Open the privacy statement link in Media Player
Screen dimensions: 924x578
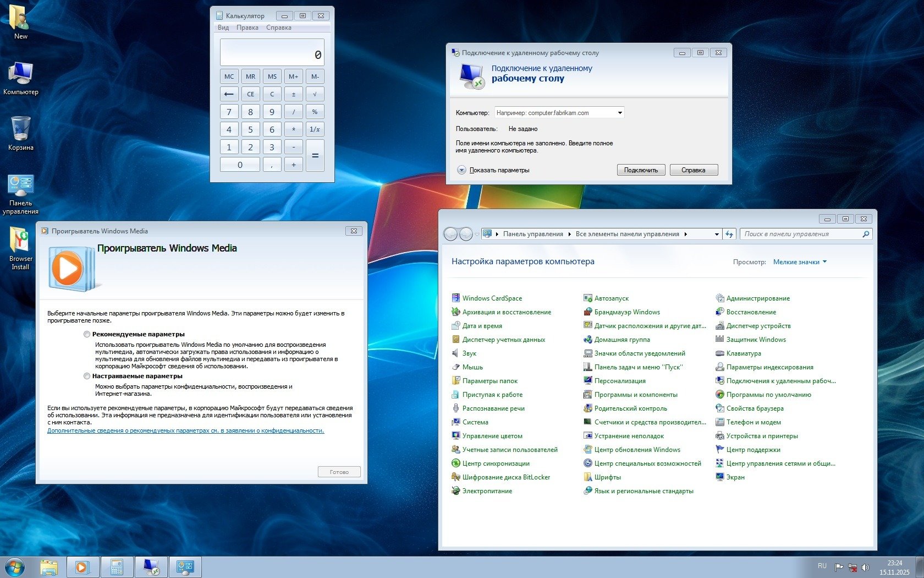coord(185,430)
